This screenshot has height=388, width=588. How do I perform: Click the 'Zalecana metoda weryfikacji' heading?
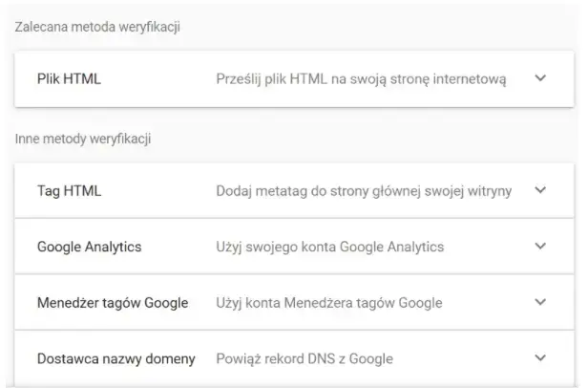[x=98, y=26]
